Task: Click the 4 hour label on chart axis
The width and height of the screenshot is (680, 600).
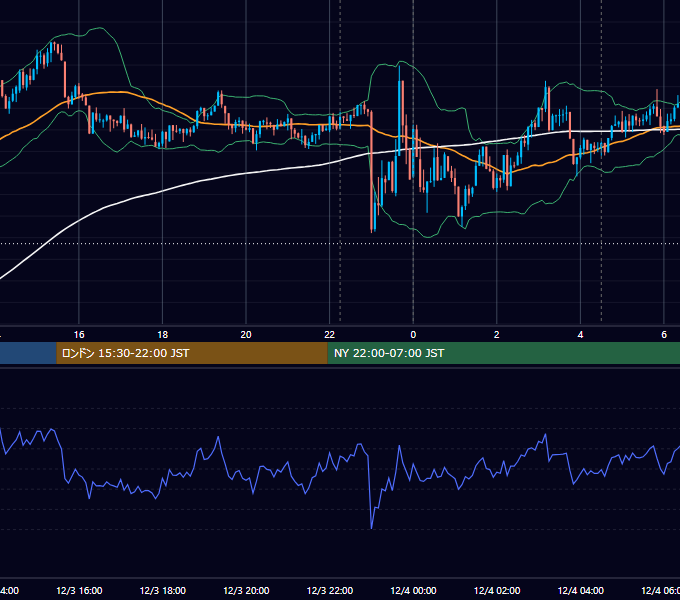Action: pyautogui.click(x=580, y=334)
